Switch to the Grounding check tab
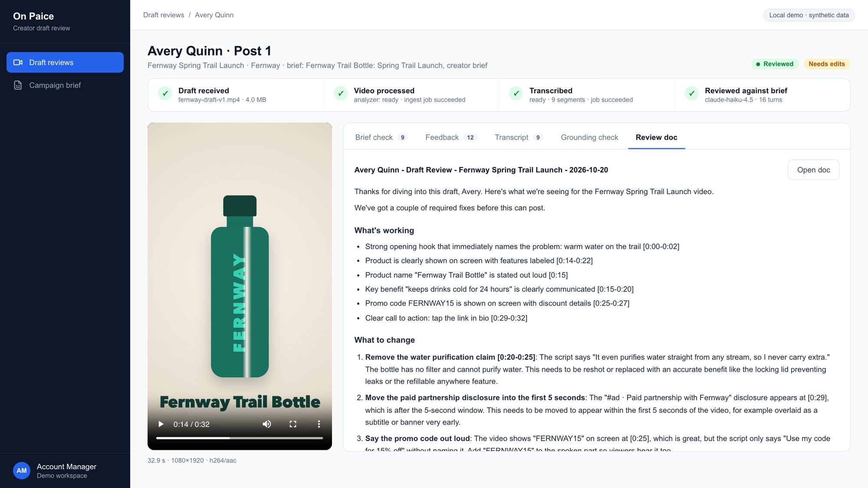This screenshot has width=868, height=488. coord(589,137)
